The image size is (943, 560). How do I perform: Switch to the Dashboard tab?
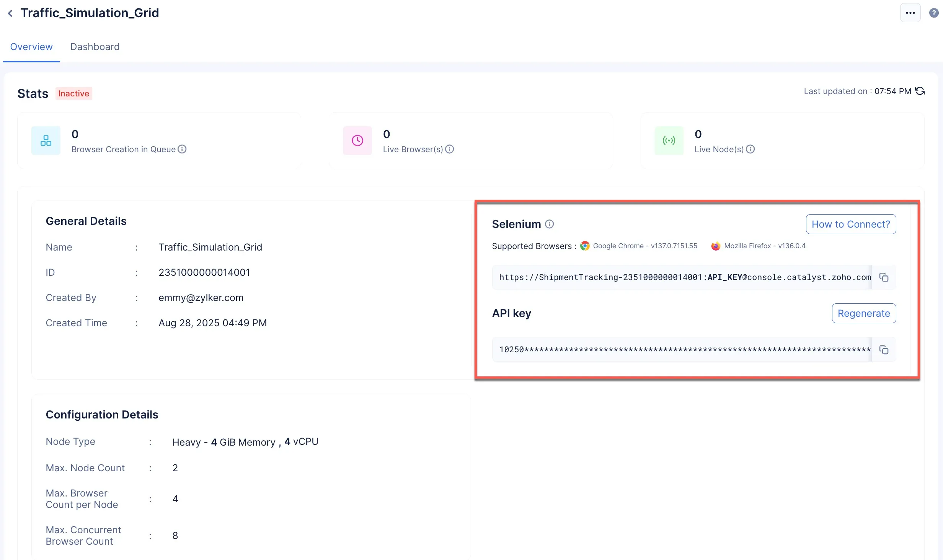[x=95, y=47]
